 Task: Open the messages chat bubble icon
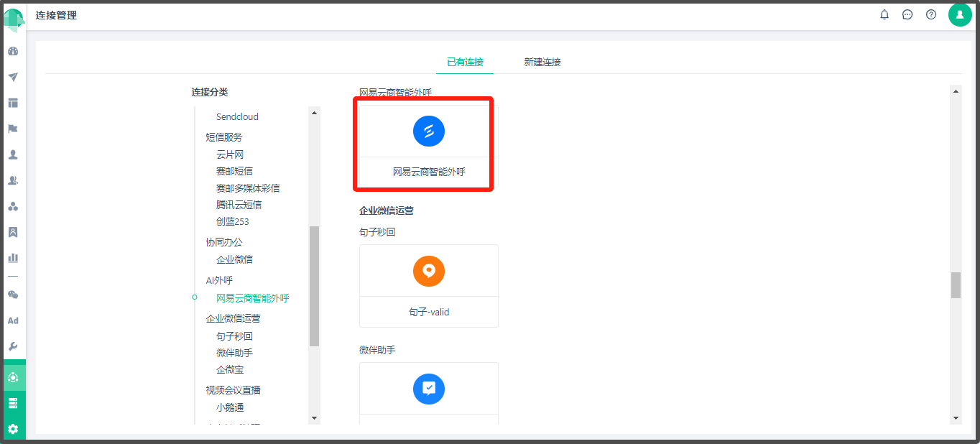coord(907,14)
